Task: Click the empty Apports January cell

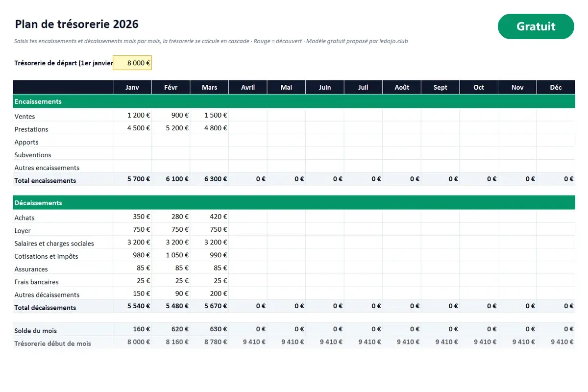Action: [132, 141]
